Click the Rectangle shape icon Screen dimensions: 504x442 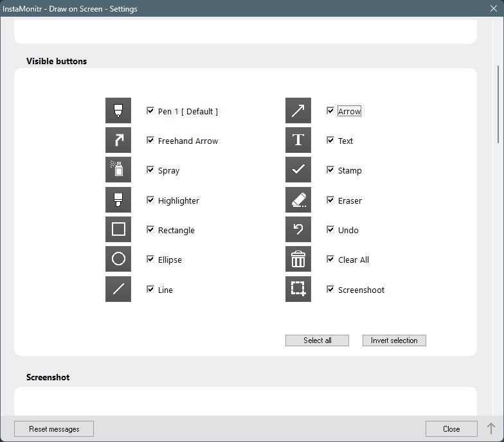pyautogui.click(x=118, y=229)
